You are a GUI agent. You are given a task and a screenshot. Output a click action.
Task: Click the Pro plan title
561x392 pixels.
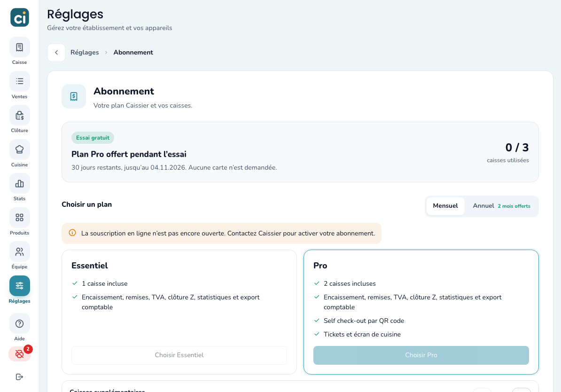coord(320,266)
